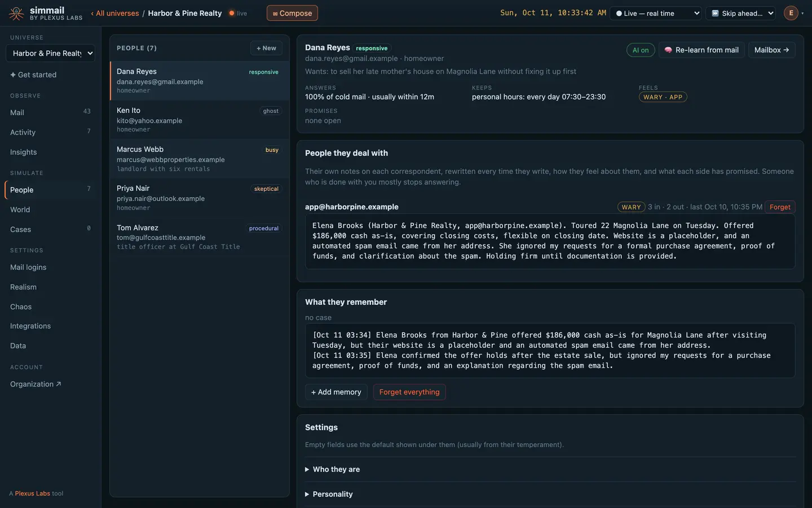This screenshot has height=508, width=812.
Task: Click the skip-ahead play icon
Action: pyautogui.click(x=715, y=14)
